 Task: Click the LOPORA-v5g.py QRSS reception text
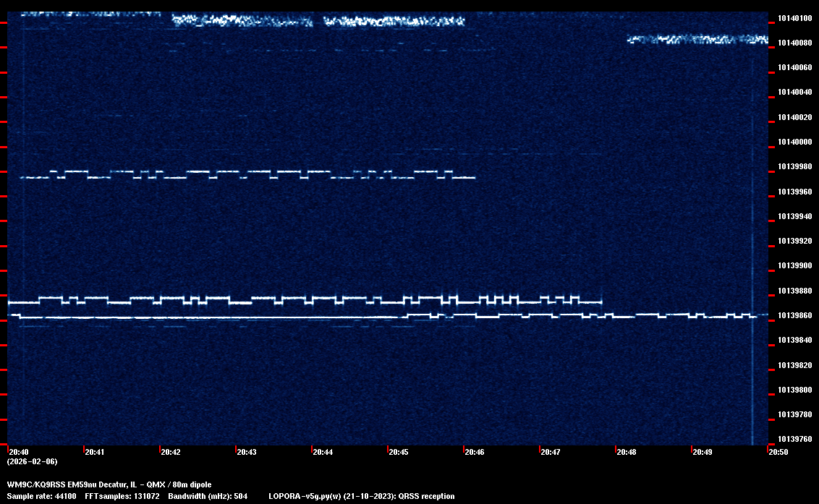361,496
